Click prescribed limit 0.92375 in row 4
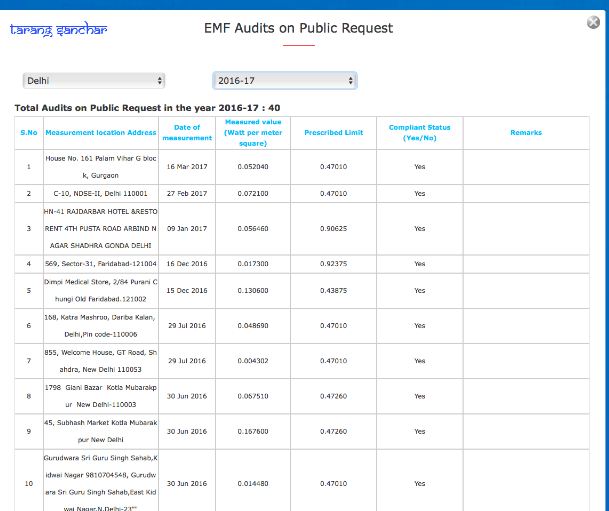The image size is (609, 511). click(333, 263)
